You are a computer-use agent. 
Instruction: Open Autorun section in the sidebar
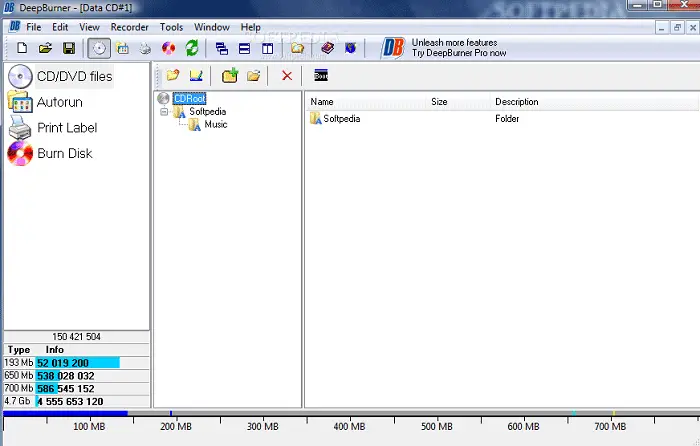click(x=46, y=102)
